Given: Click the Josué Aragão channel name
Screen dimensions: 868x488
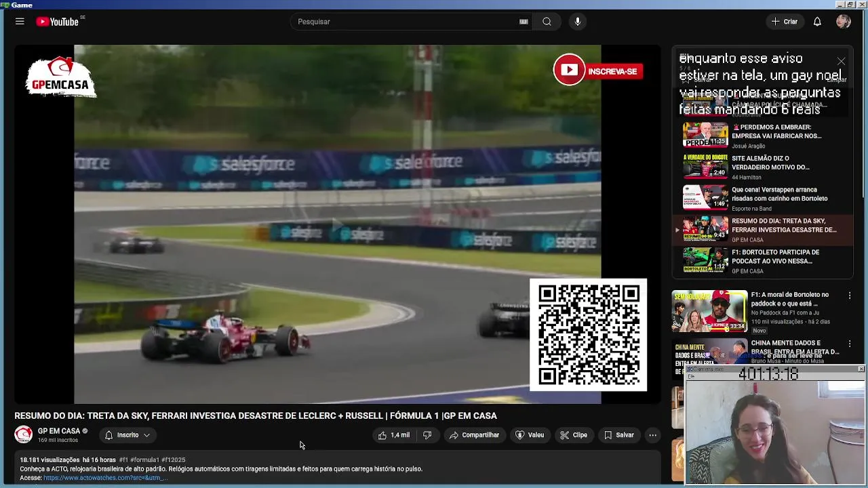Looking at the screenshot, I should [x=748, y=146].
